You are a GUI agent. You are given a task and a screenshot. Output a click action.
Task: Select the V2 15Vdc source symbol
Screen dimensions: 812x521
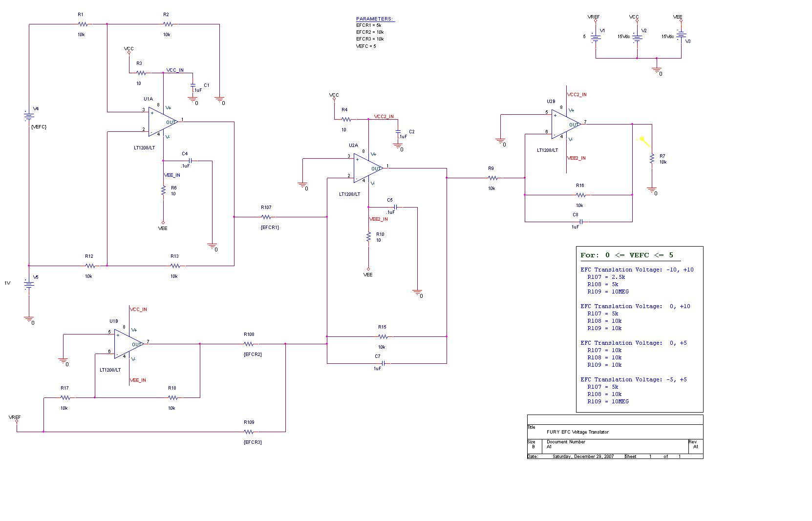pos(637,37)
